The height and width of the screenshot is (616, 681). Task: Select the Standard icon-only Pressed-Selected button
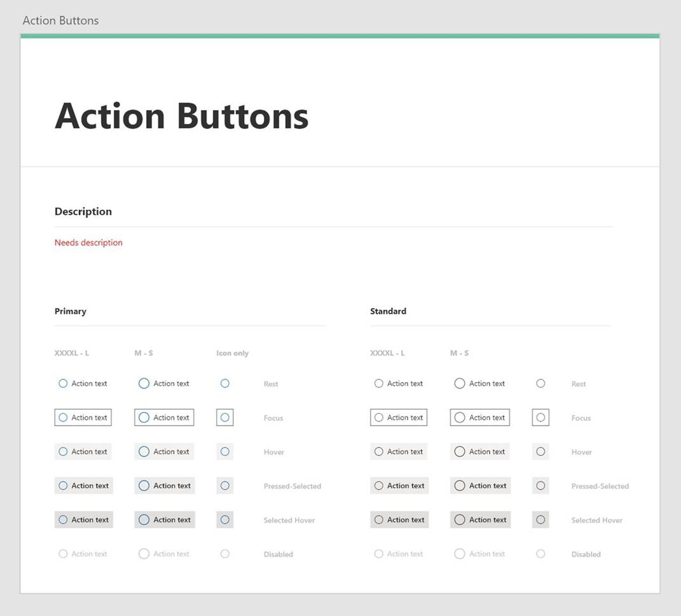pos(540,485)
